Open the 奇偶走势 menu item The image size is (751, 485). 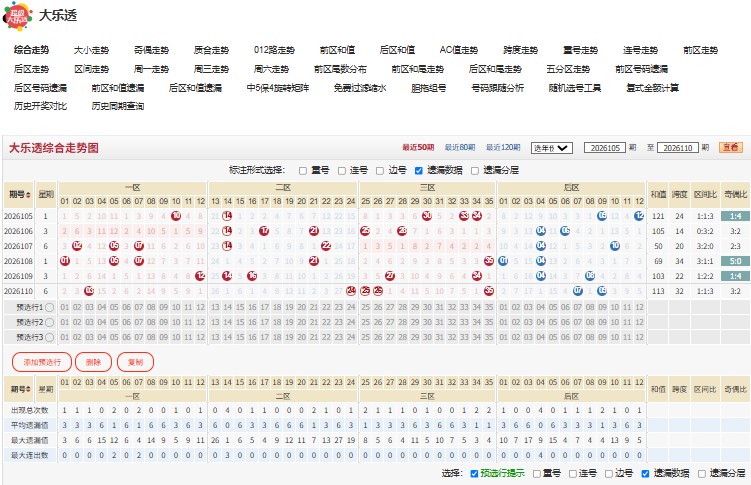click(151, 50)
